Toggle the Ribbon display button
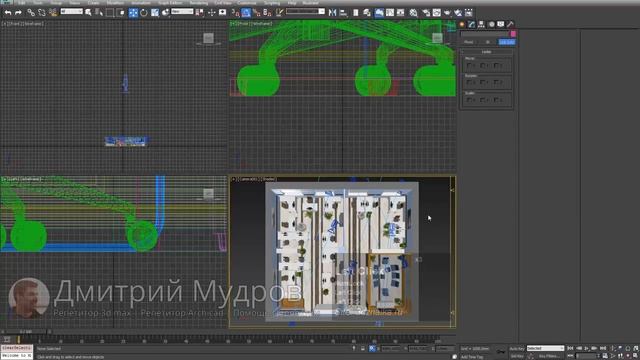 pos(379,13)
